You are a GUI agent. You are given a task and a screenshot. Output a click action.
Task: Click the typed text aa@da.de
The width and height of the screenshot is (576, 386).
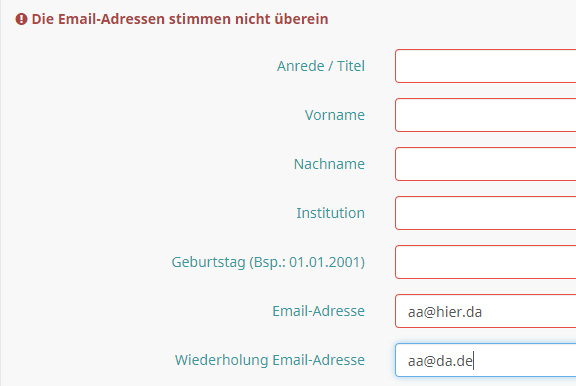click(440, 361)
